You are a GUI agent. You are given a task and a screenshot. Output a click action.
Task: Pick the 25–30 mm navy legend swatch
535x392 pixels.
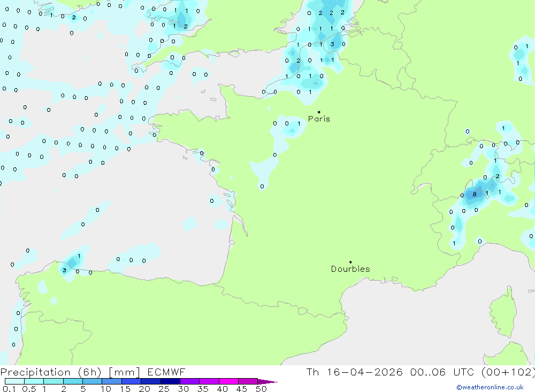pyautogui.click(x=170, y=381)
